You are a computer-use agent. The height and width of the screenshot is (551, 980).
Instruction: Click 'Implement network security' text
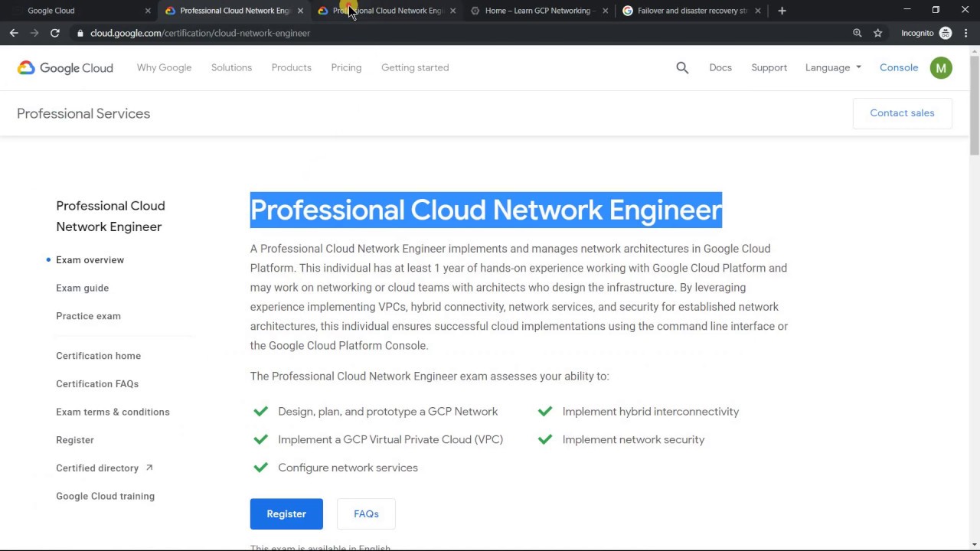(x=633, y=439)
